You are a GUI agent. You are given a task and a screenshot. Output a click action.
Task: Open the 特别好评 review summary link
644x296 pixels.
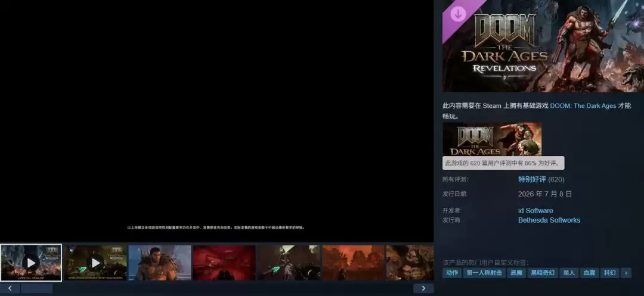[x=532, y=179]
